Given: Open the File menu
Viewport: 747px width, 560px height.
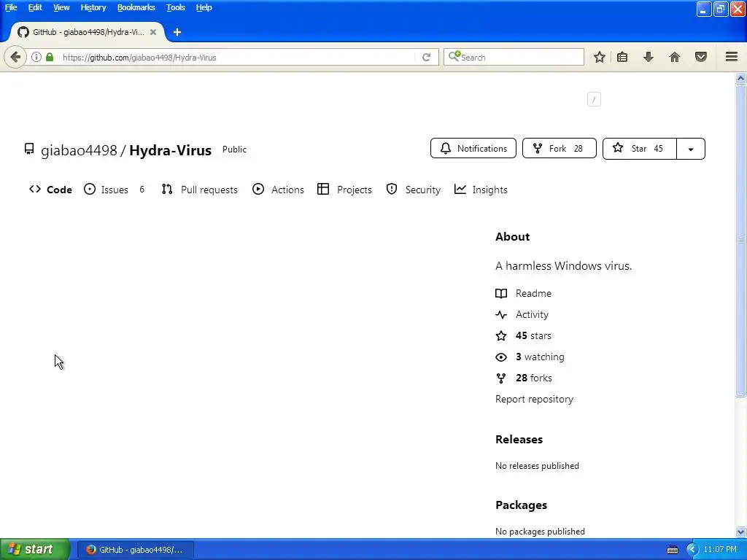Looking at the screenshot, I should click(11, 7).
